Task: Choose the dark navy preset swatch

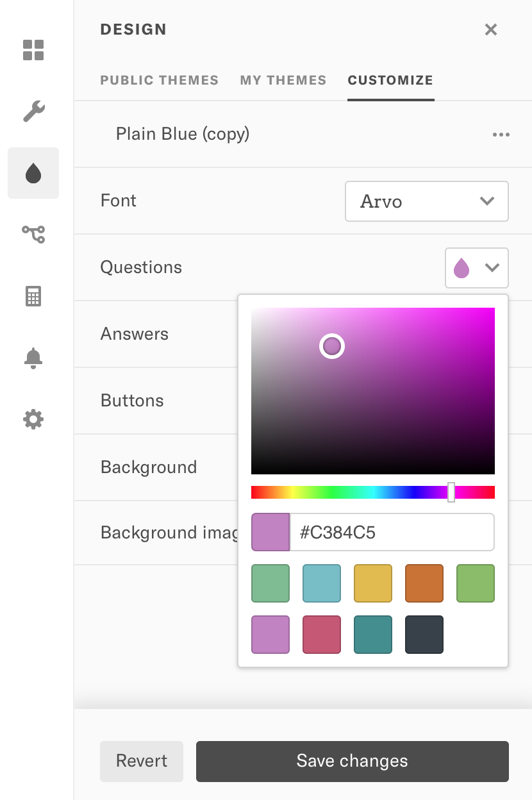Action: click(x=424, y=635)
